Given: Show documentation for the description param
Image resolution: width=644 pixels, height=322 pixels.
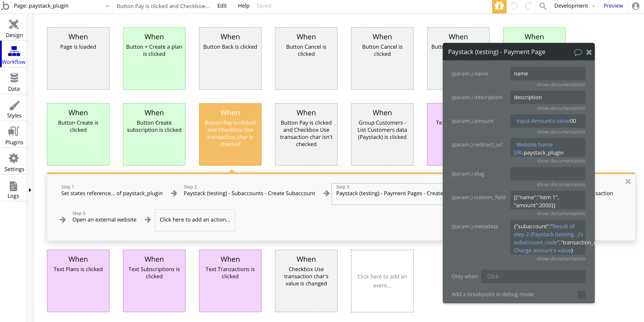Looking at the screenshot, I should click(561, 108).
